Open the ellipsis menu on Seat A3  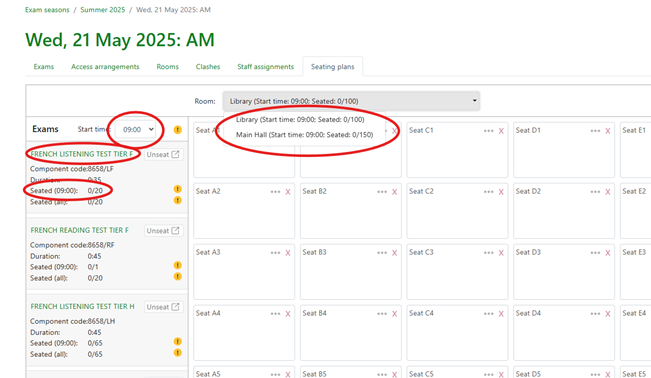click(x=275, y=253)
